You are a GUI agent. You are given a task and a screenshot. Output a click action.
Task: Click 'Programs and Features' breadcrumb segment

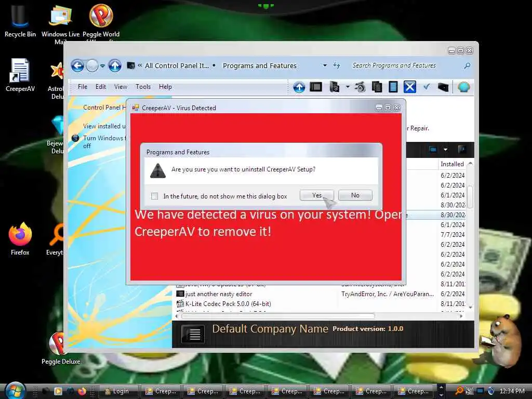260,65
